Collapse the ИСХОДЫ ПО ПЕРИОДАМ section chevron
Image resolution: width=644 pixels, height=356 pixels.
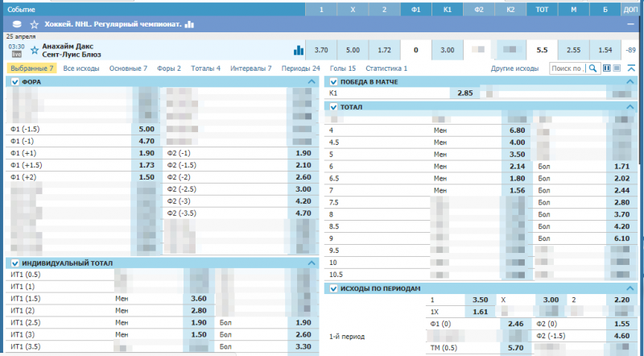[630, 288]
